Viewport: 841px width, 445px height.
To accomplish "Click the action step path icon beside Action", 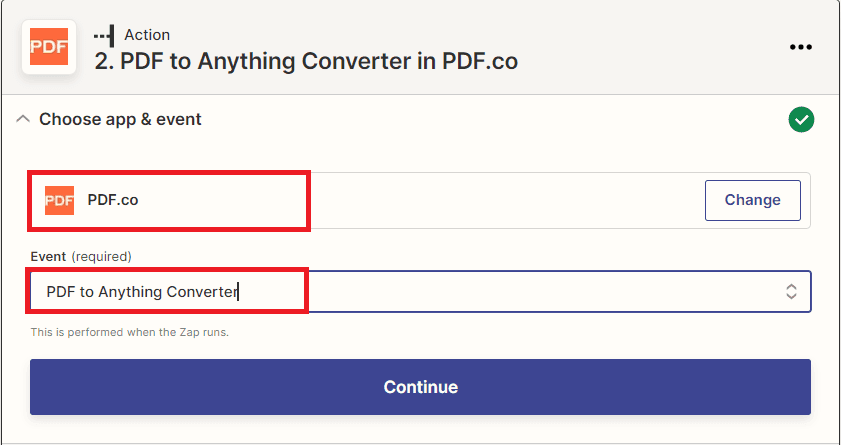I will click(x=104, y=35).
